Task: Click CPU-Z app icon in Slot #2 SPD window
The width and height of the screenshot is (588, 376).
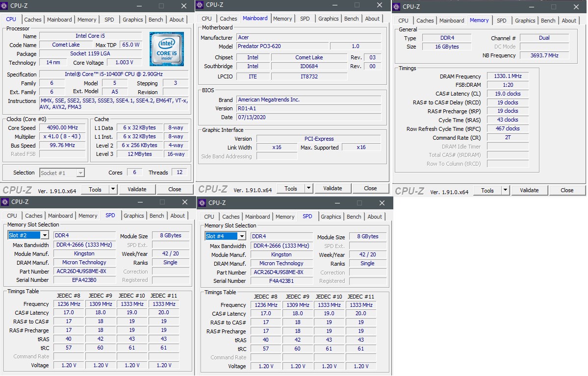Action: coord(5,202)
